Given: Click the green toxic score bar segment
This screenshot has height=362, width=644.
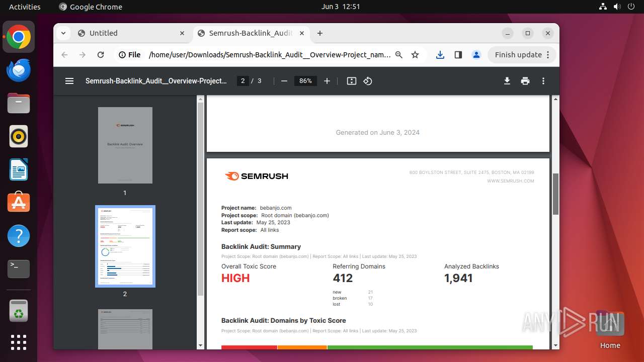Looking at the screenshot, I should (430, 347).
